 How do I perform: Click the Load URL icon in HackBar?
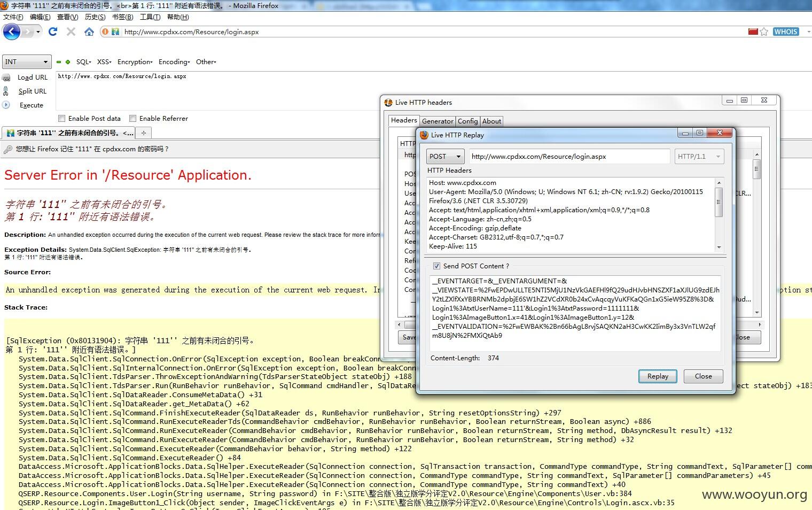coord(6,78)
